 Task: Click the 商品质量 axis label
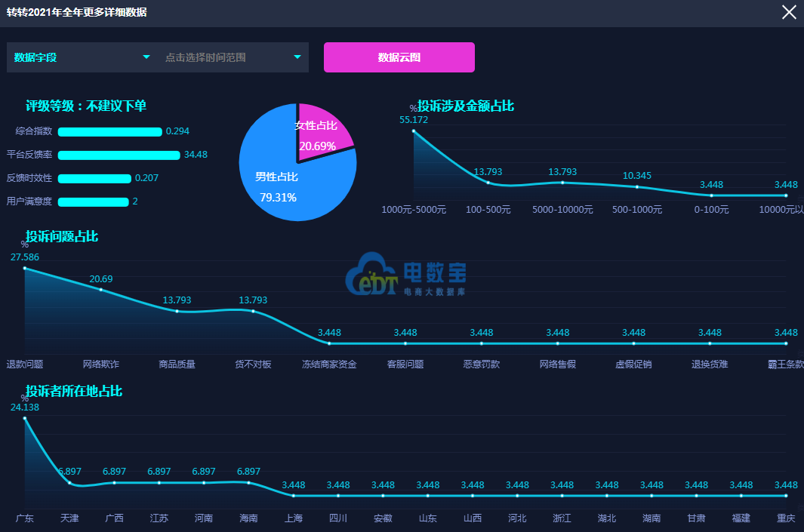(177, 364)
